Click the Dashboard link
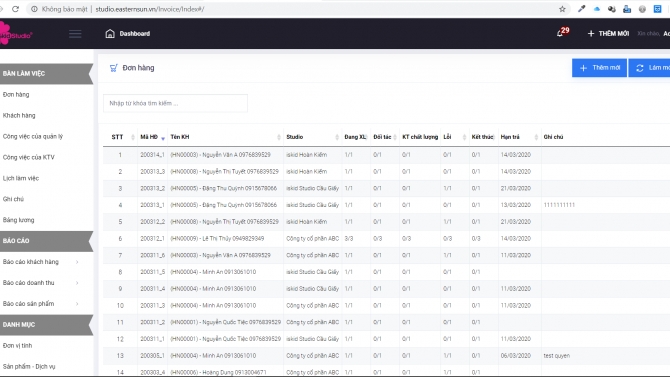 (x=135, y=33)
